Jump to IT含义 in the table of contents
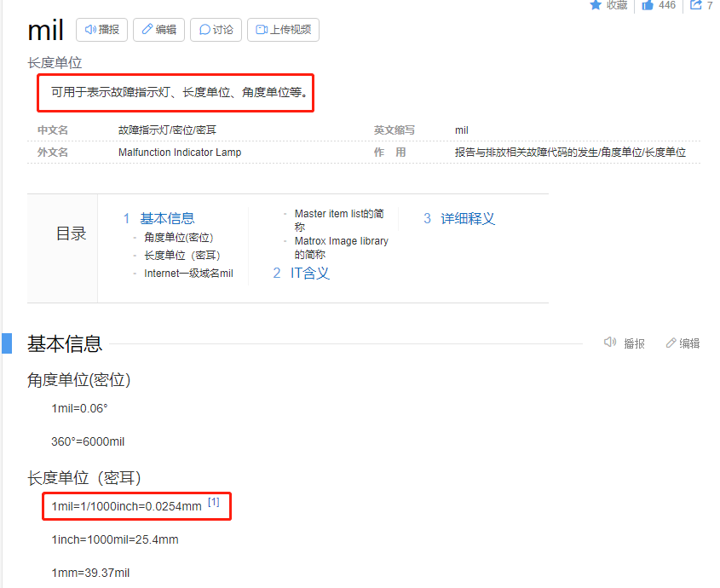 pyautogui.click(x=309, y=273)
